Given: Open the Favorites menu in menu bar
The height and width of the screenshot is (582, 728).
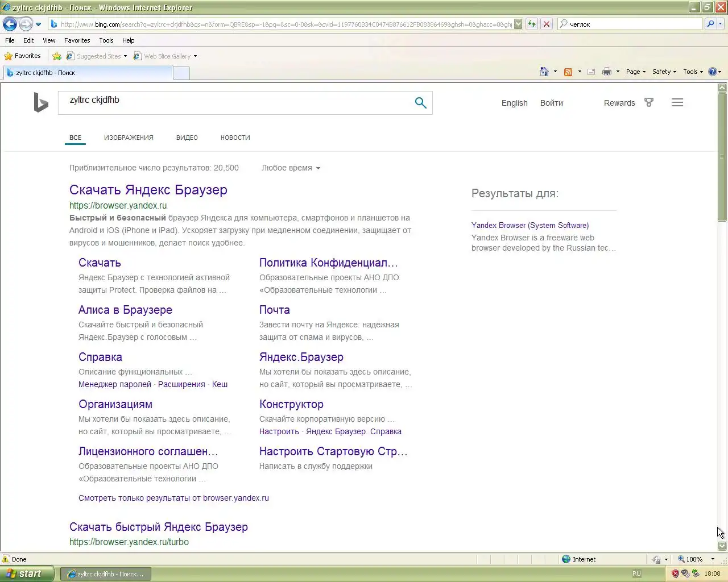Looking at the screenshot, I should pos(77,40).
